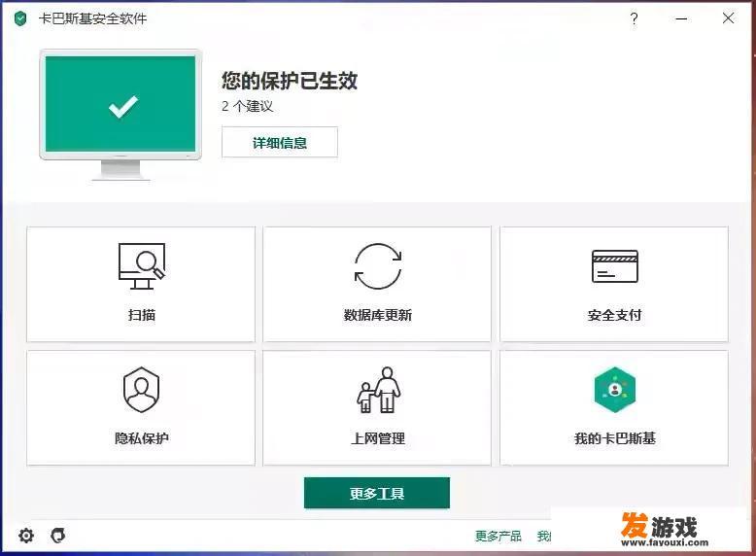Click the 更多工具 more tools button

pos(377,493)
